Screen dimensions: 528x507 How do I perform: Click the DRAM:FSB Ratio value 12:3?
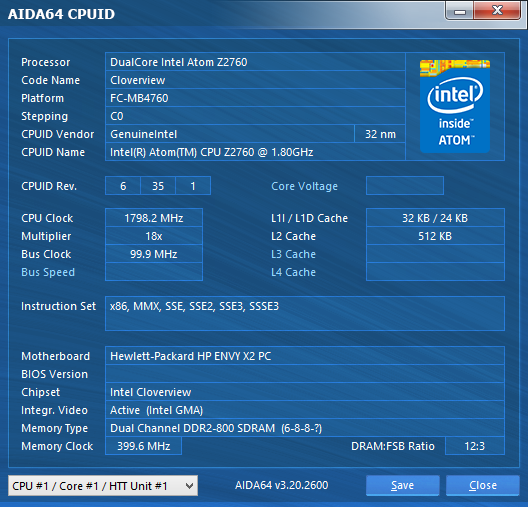tap(475, 446)
